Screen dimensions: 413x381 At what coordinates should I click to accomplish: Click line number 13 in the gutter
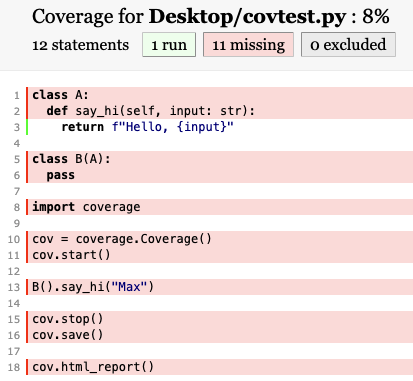point(14,287)
